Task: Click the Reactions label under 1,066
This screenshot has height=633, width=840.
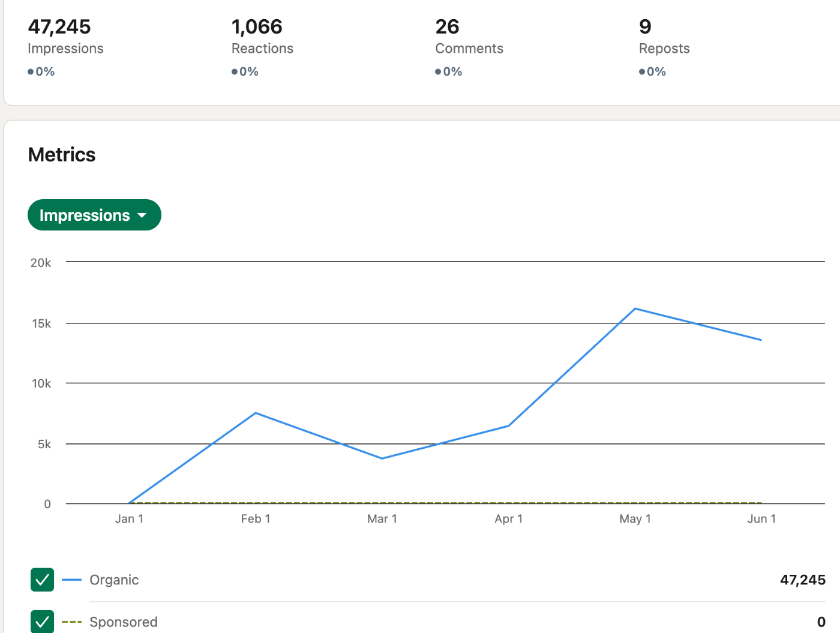Action: [x=262, y=49]
